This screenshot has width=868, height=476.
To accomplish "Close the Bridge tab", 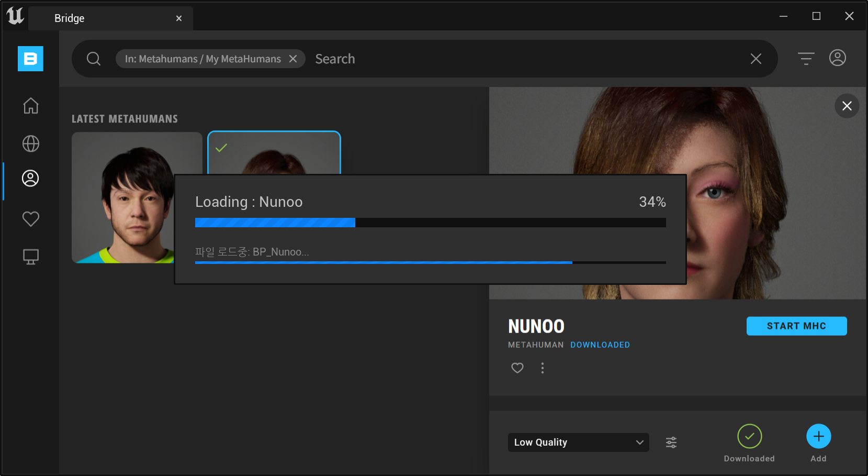I will point(179,18).
